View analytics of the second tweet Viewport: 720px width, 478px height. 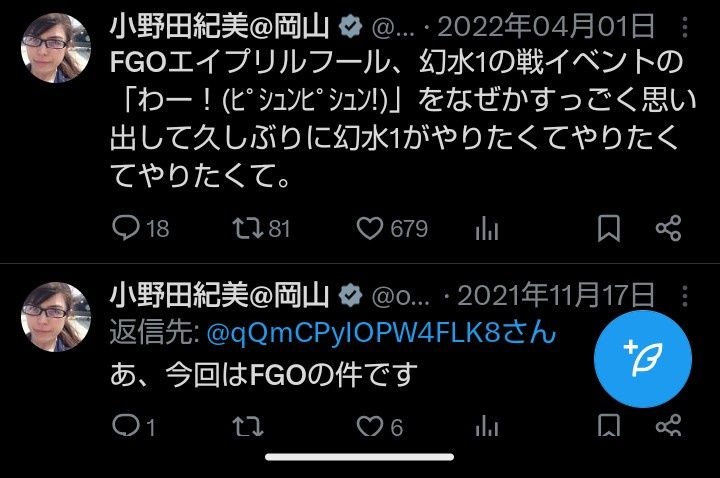487,427
